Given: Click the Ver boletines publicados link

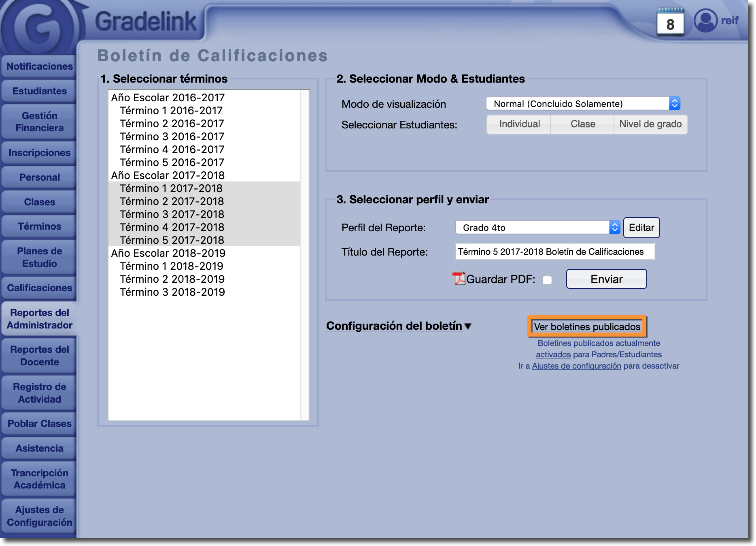Looking at the screenshot, I should click(x=587, y=327).
